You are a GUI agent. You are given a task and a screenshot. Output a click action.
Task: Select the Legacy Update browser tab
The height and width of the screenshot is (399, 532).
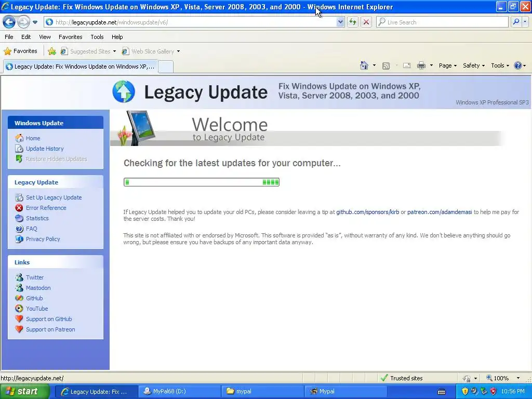(x=81, y=66)
